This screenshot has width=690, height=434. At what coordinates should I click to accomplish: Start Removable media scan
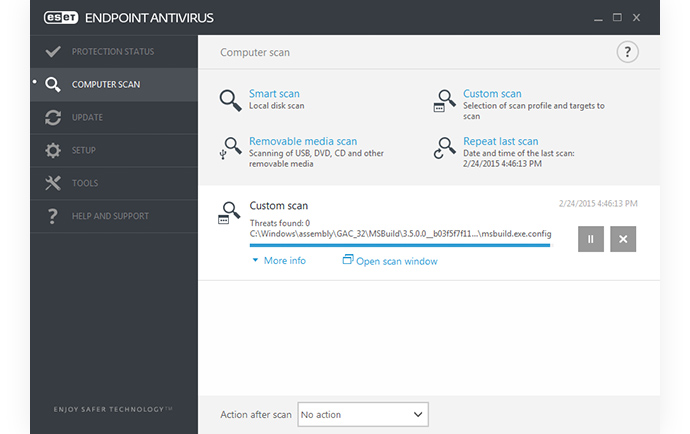point(303,141)
